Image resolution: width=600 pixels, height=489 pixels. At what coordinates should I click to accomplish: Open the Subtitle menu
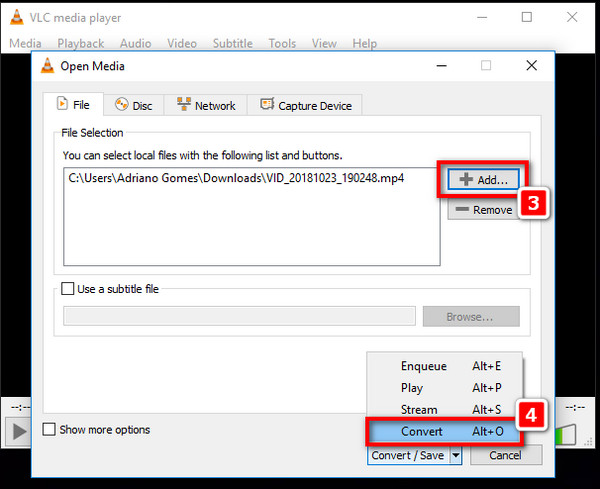click(233, 43)
